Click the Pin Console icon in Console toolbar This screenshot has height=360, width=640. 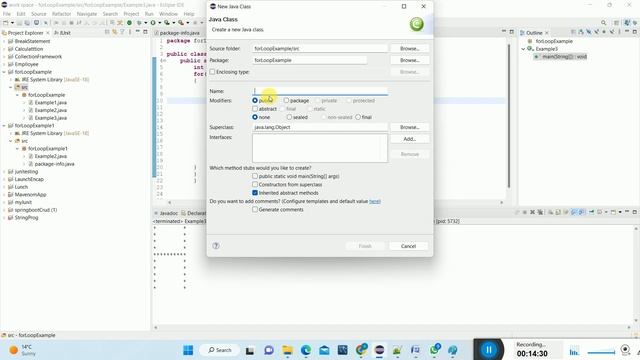click(x=591, y=212)
